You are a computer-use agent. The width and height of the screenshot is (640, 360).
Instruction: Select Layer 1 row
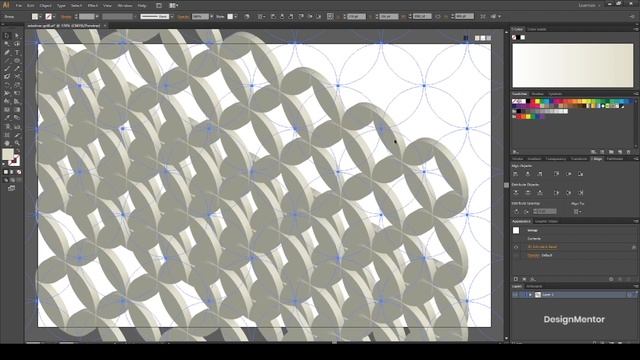[575, 295]
